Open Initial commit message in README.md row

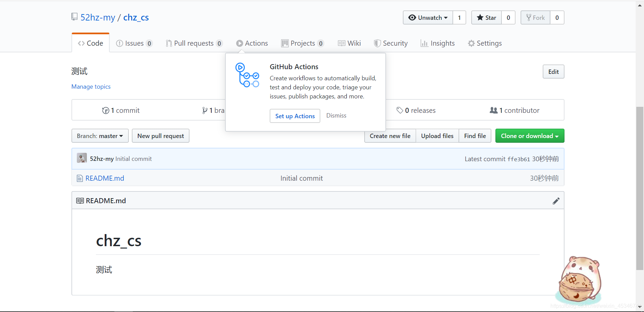point(302,178)
